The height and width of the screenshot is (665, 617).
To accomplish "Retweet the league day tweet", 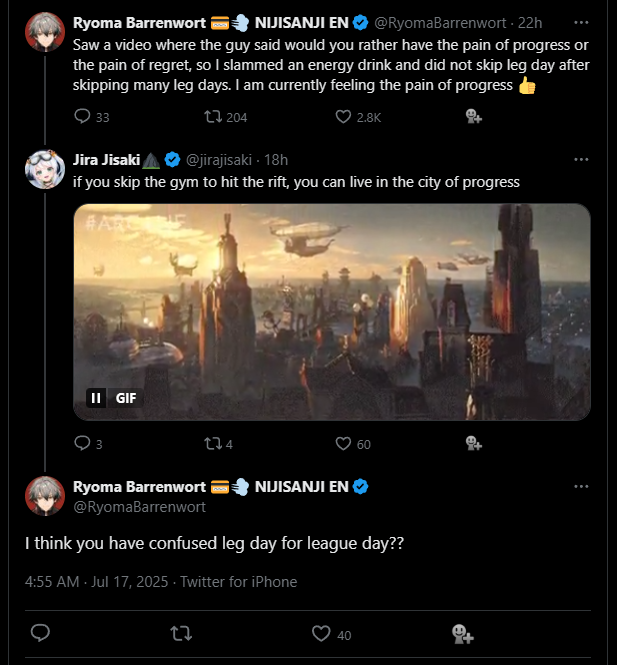I will (x=180, y=633).
